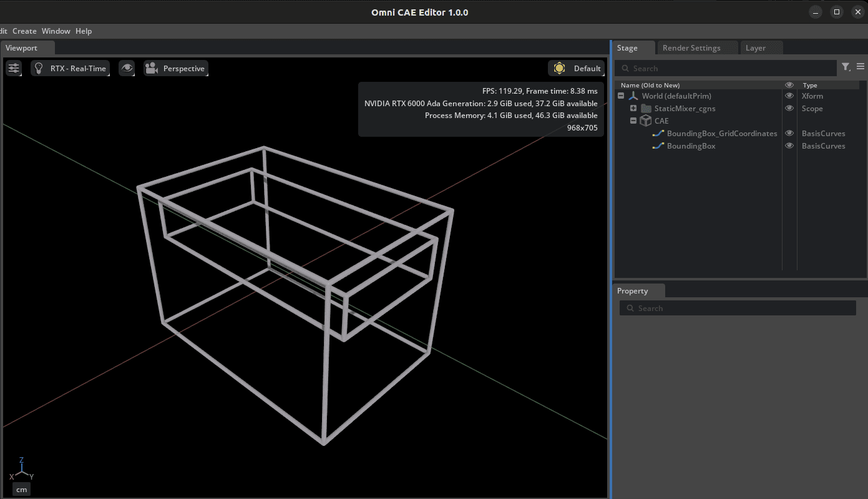Expand the StaticMixer_cgns tree node
The width and height of the screenshot is (868, 499).
click(x=633, y=108)
